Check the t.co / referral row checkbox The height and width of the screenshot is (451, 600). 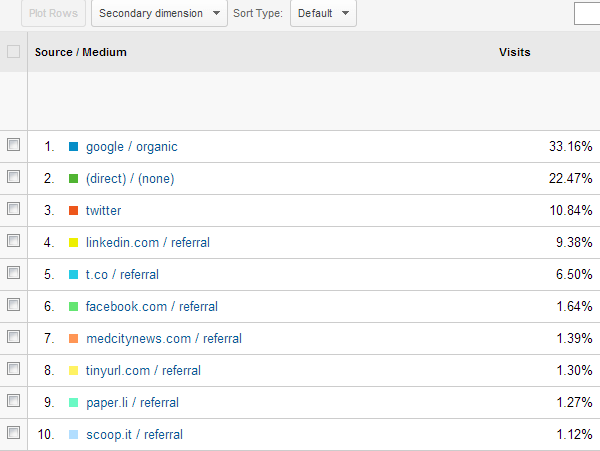[13, 273]
